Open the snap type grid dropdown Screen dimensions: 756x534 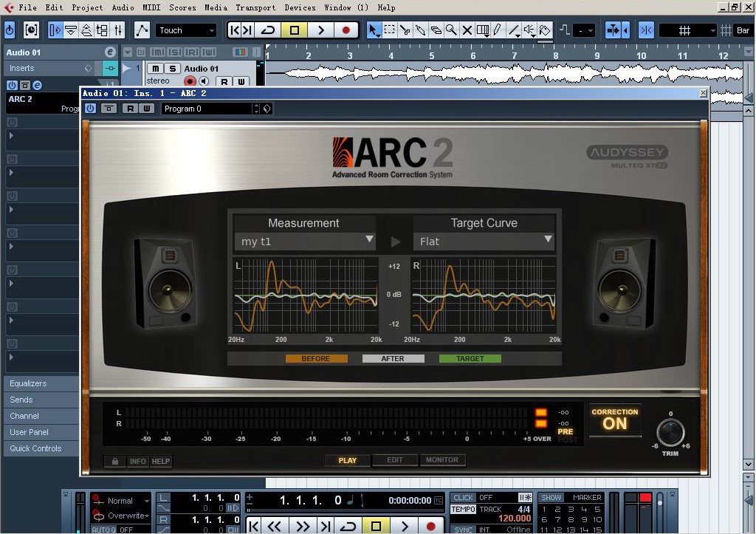tap(687, 30)
